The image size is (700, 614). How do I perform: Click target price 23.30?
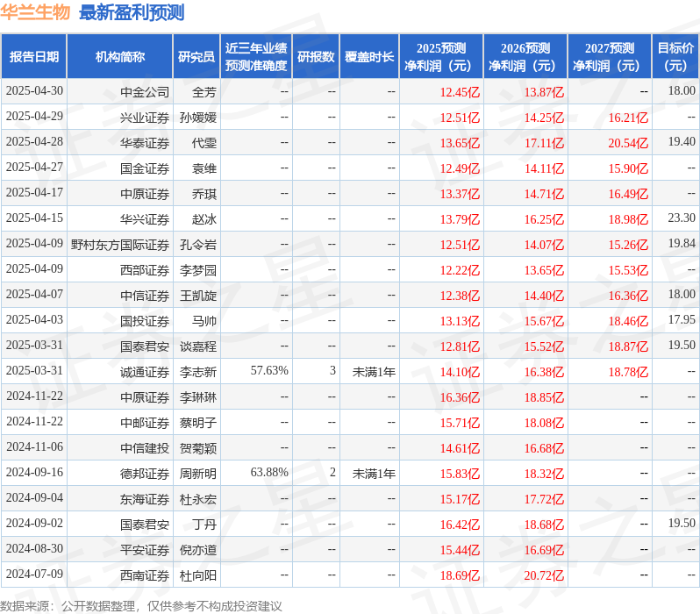[x=682, y=218]
